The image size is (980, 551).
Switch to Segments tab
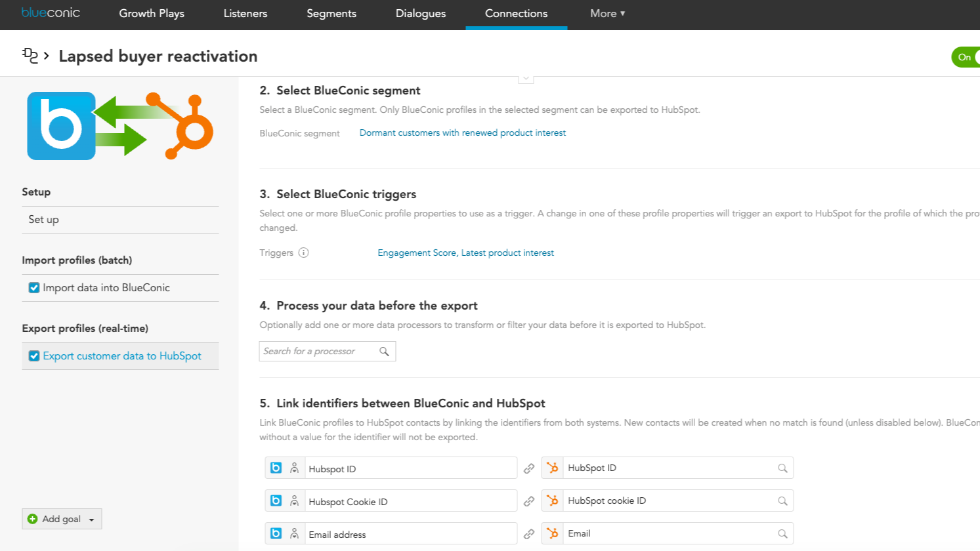pos(331,13)
